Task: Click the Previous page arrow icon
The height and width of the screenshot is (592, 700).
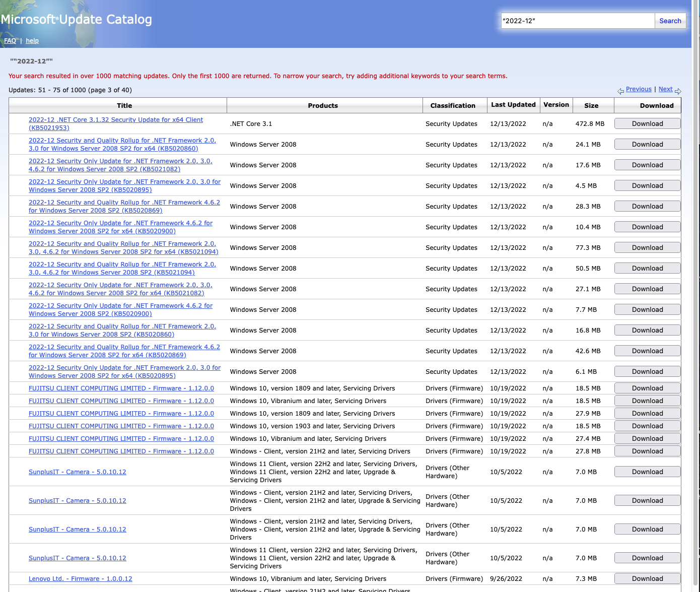Action: tap(620, 91)
